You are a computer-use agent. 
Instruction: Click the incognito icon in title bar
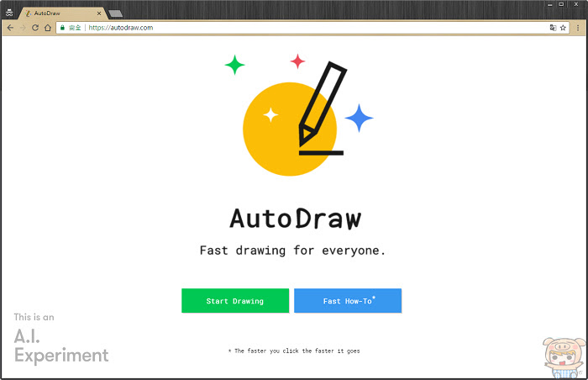coord(9,13)
